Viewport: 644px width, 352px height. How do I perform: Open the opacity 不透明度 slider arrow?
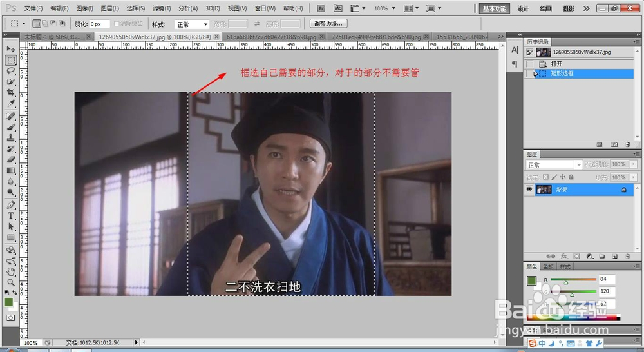[633, 164]
